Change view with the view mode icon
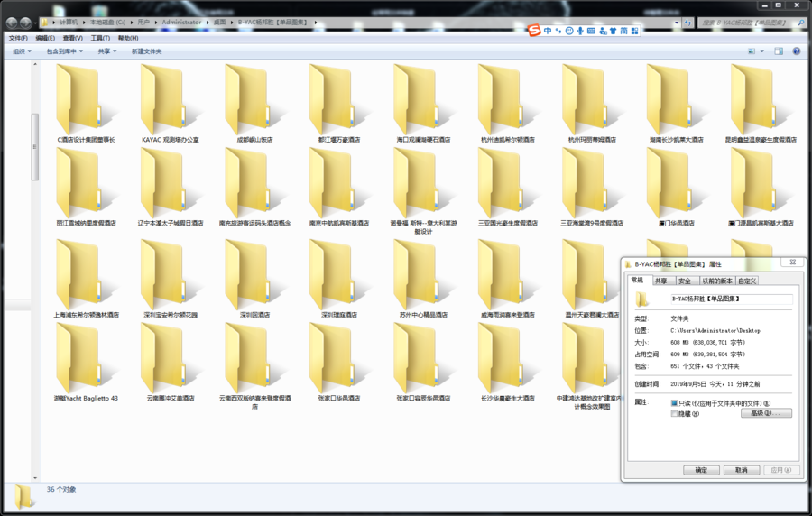This screenshot has height=516, width=812. pos(752,51)
